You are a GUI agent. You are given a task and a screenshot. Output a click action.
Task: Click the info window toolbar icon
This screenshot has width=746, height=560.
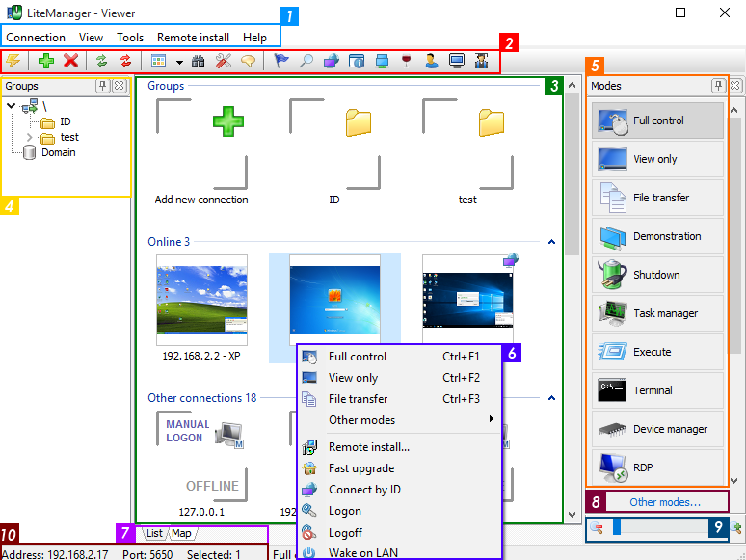click(357, 61)
